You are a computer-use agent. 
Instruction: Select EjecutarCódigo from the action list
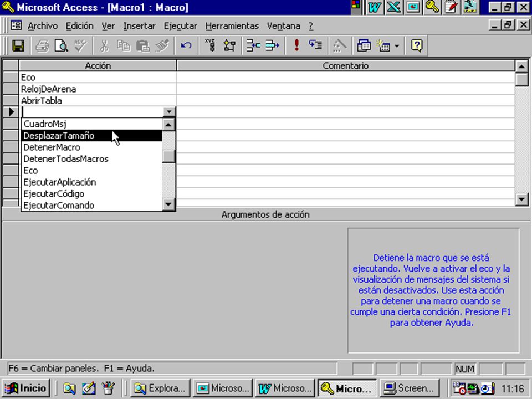coord(91,194)
